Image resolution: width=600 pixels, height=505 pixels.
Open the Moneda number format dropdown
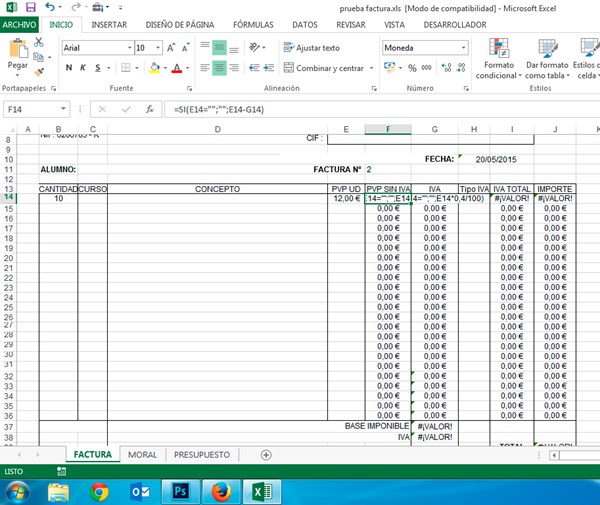pos(462,47)
